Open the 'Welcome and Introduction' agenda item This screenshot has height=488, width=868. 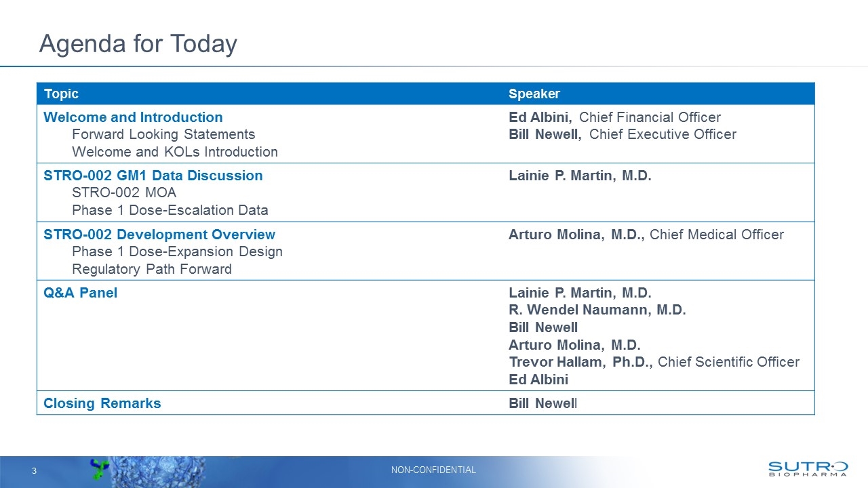133,117
